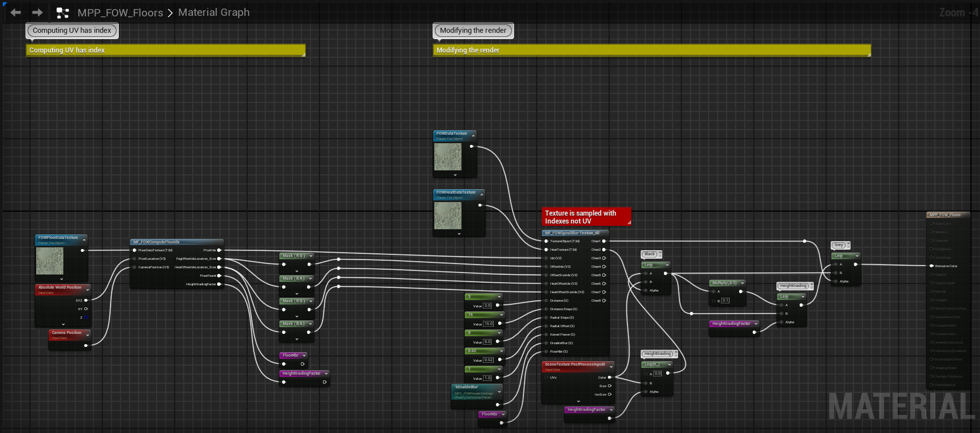The height and width of the screenshot is (433, 980).
Task: Click the Chan1 output pin
Action: pyautogui.click(x=604, y=241)
